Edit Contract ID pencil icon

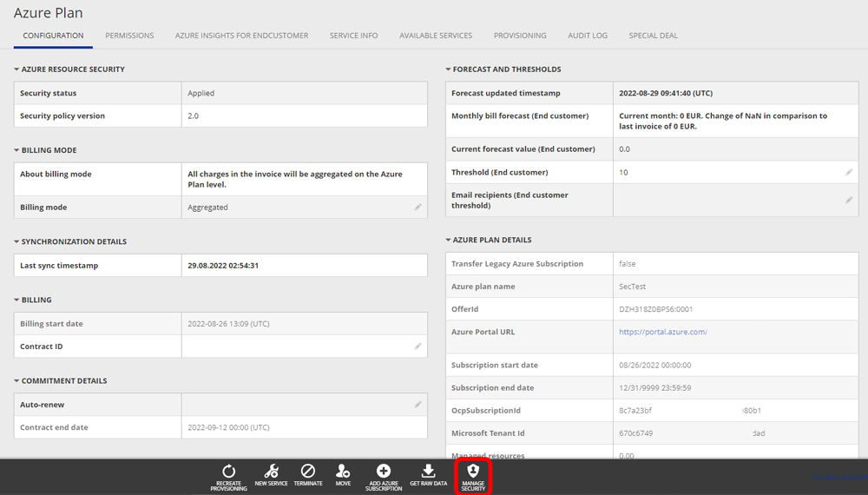pos(418,346)
